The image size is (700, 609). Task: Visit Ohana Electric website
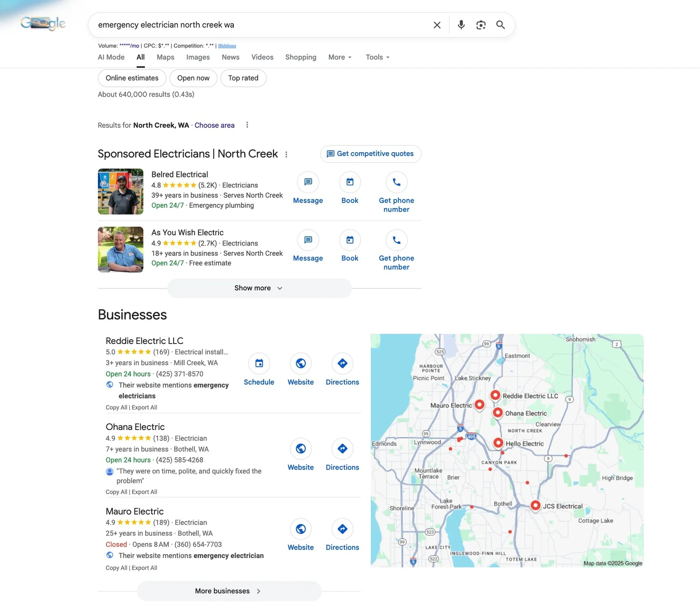(x=301, y=455)
